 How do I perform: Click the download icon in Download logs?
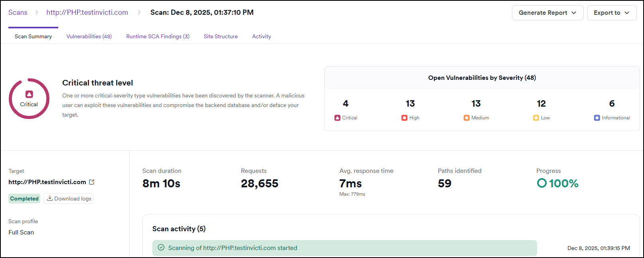[x=50, y=198]
